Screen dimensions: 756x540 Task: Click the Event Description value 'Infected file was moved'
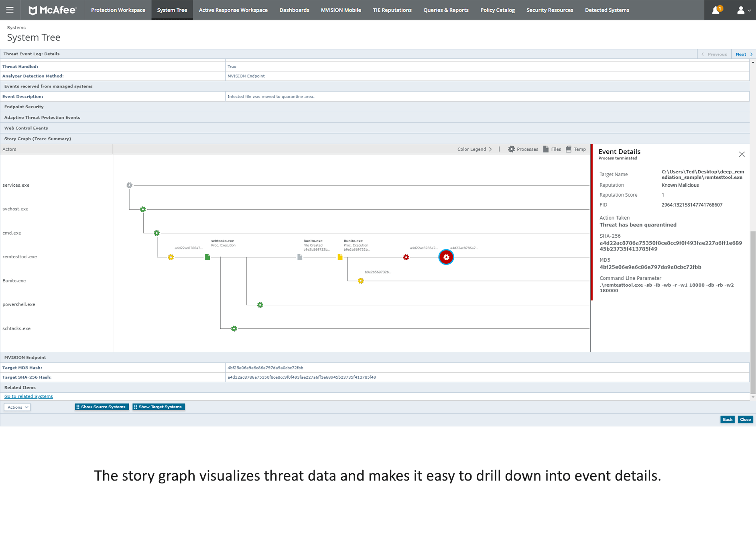[271, 97]
